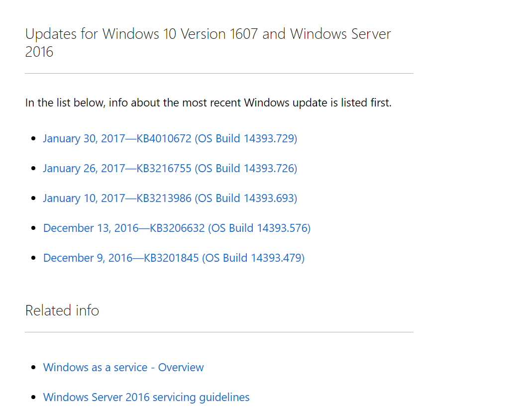The height and width of the screenshot is (410, 532).
Task: Open the January 30, 2017 KB4010672 update
Action: pos(170,138)
